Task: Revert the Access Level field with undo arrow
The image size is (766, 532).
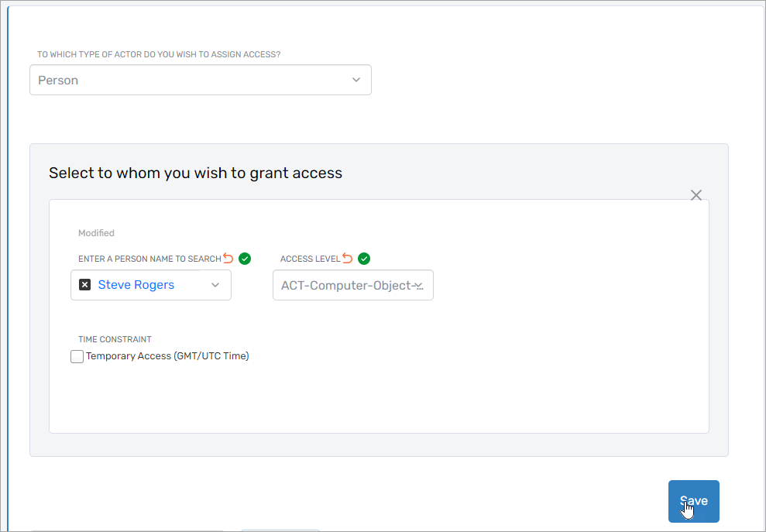Action: coord(348,259)
